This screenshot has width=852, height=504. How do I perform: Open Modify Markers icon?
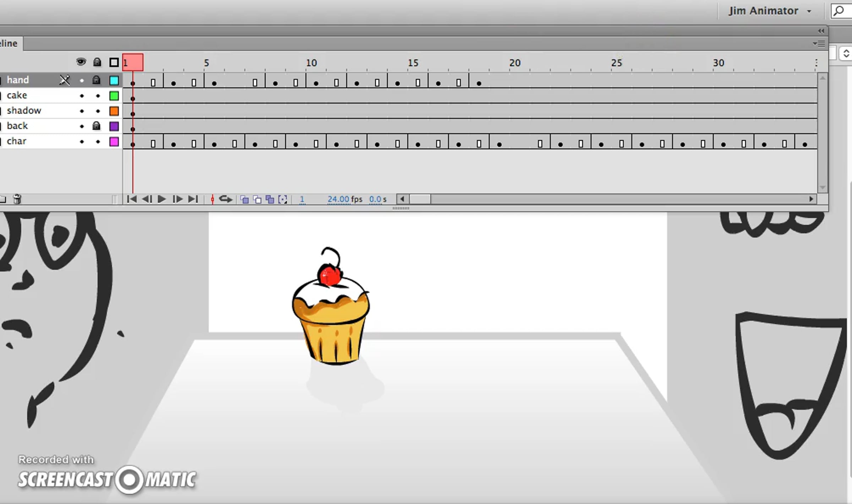tap(283, 199)
